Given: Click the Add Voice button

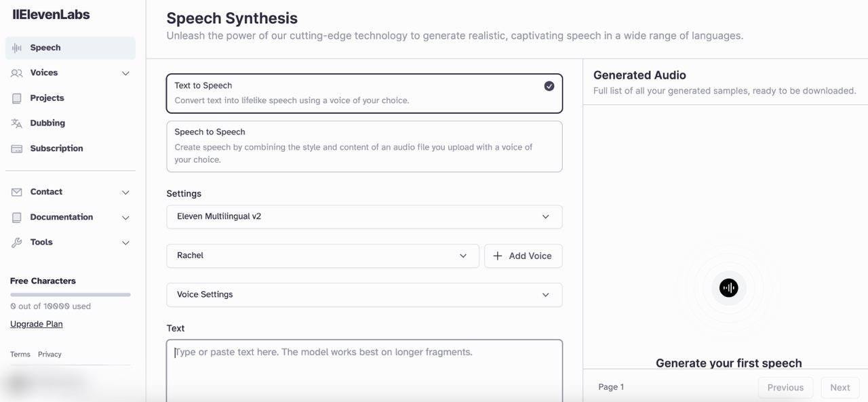Looking at the screenshot, I should (x=523, y=256).
